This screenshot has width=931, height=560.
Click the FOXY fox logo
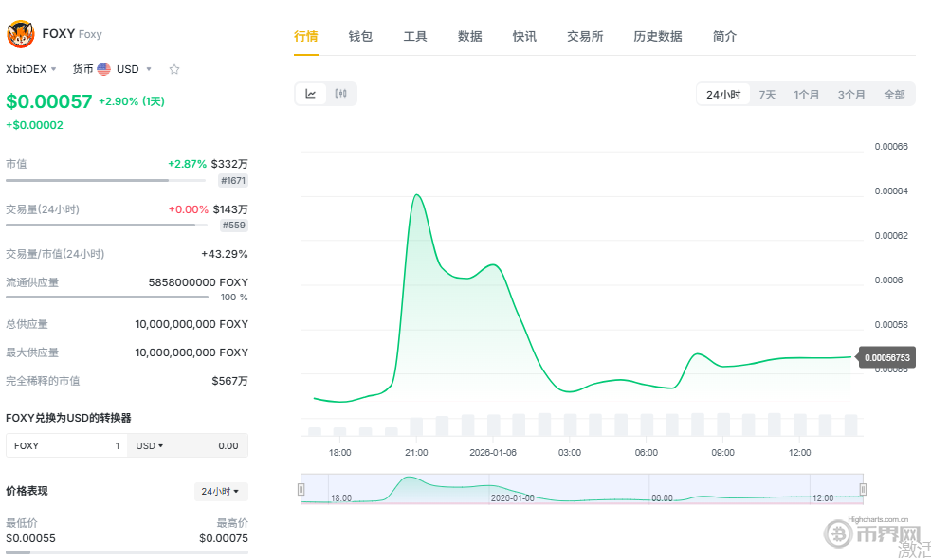(x=19, y=31)
